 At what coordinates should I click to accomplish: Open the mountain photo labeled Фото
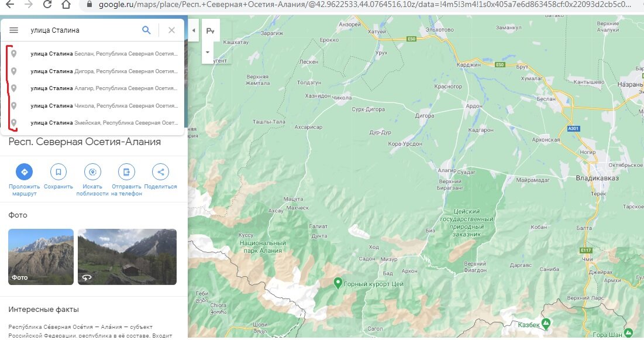(41, 257)
